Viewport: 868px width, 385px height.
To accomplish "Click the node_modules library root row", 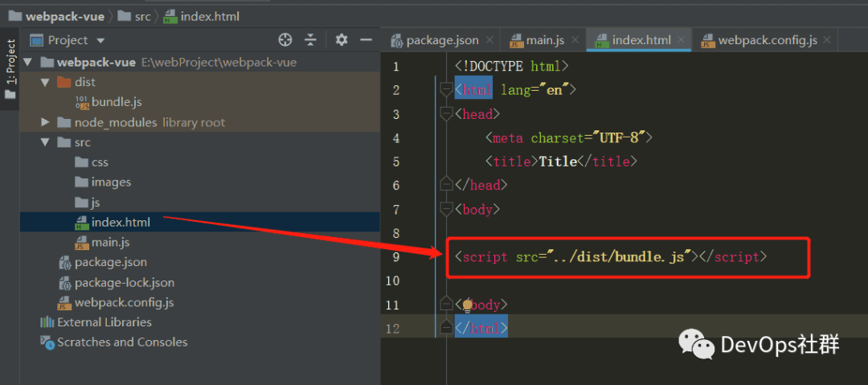I will point(200,122).
